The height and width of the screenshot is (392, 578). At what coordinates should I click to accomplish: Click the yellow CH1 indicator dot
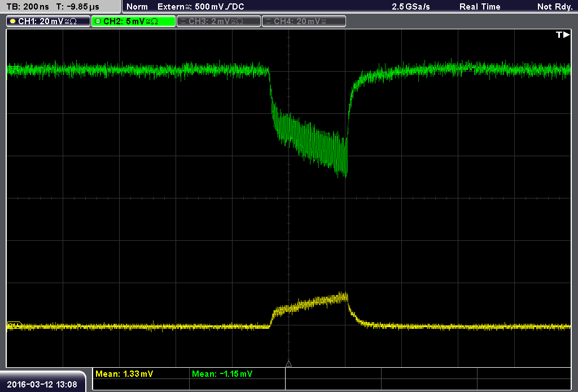point(13,21)
